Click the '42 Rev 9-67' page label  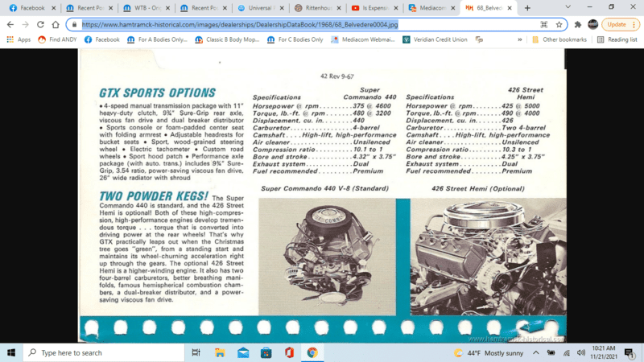[336, 76]
